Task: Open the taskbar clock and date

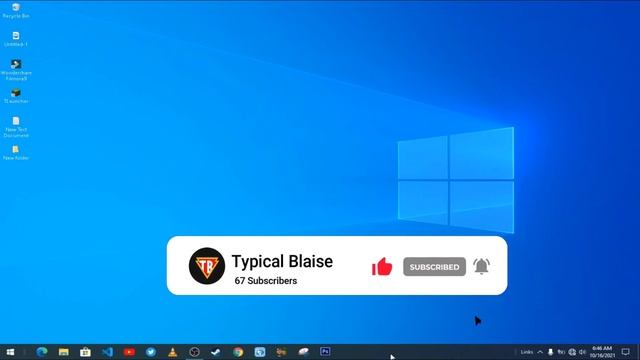Action: tap(602, 352)
